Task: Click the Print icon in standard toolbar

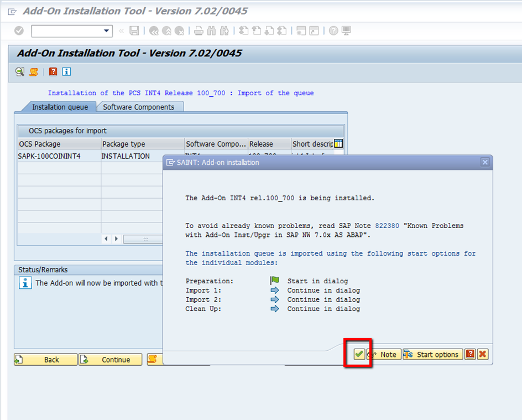Action: [199, 31]
